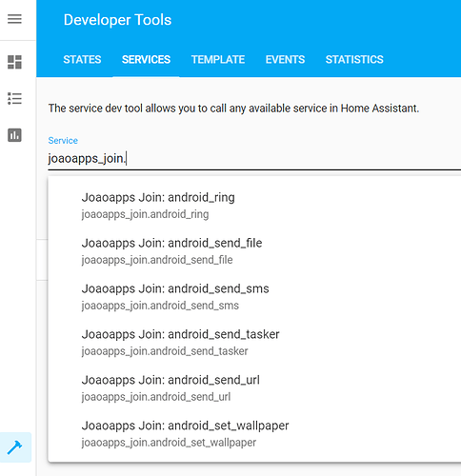The height and width of the screenshot is (476, 461).
Task: Choose Joaoapps Join: android_set_wallpaper service
Action: (254, 434)
